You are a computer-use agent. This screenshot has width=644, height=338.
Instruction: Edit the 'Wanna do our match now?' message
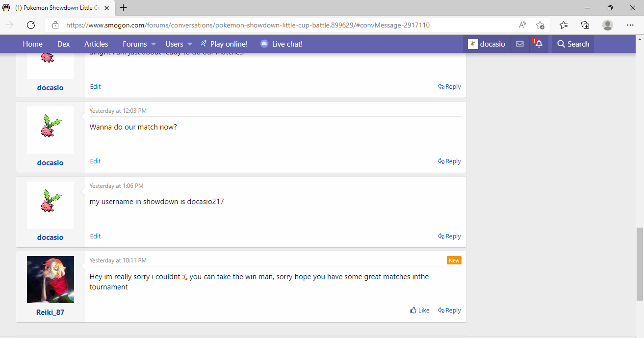[x=95, y=161]
